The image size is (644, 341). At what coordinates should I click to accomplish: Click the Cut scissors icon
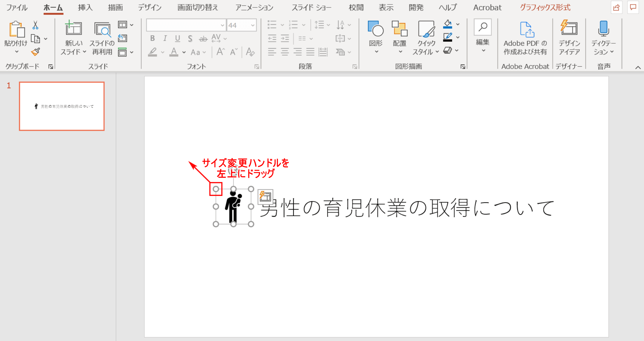36,25
